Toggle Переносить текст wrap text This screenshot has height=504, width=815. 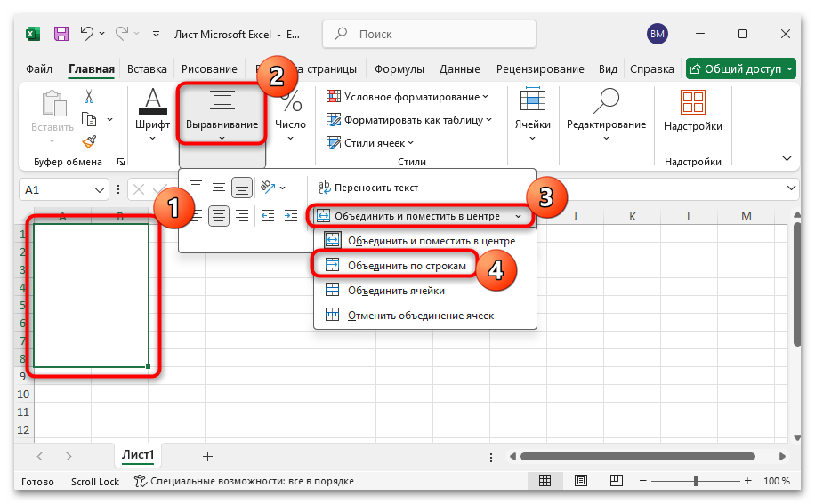pyautogui.click(x=367, y=188)
